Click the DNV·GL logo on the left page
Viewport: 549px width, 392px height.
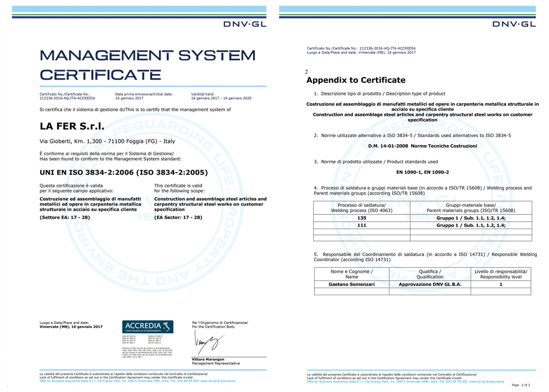coord(245,24)
